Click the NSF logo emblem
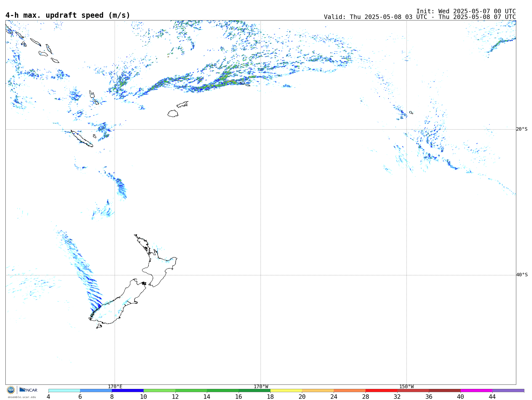532x400 pixels. [11, 390]
